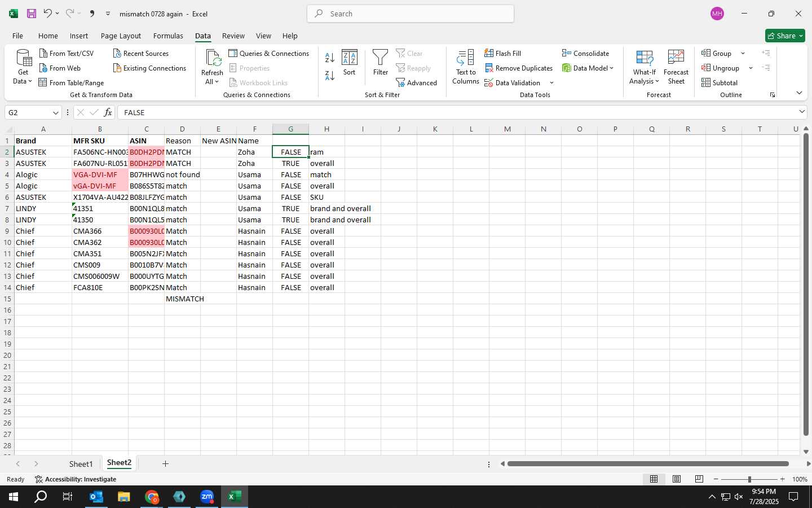Open Ungroup dropdown arrow
812x508 pixels.
tap(751, 68)
